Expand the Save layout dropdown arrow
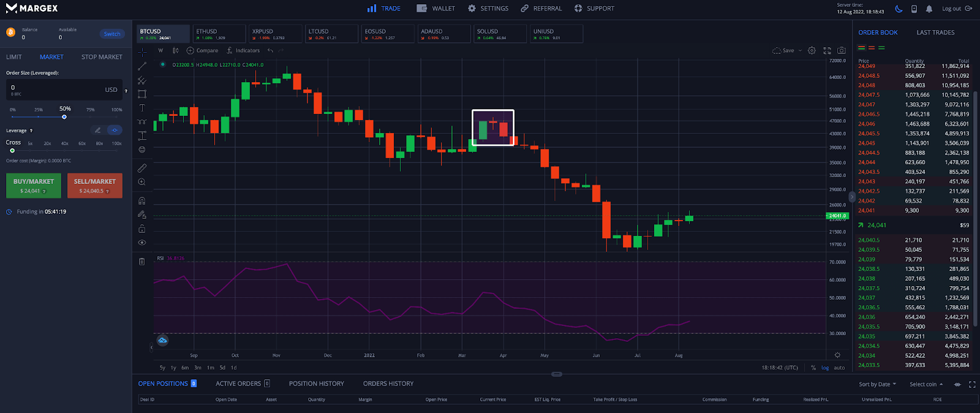The width and height of the screenshot is (980, 413). tap(800, 51)
